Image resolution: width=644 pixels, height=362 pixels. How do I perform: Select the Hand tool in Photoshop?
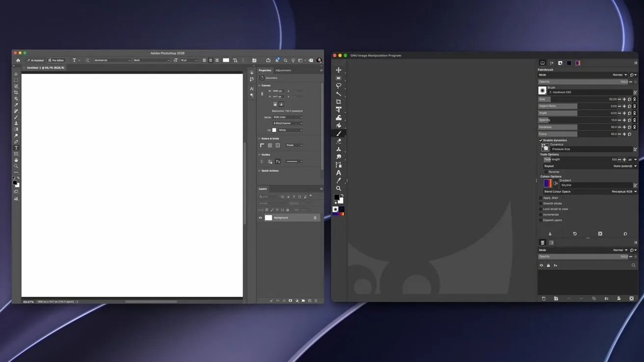pyautogui.click(x=16, y=160)
